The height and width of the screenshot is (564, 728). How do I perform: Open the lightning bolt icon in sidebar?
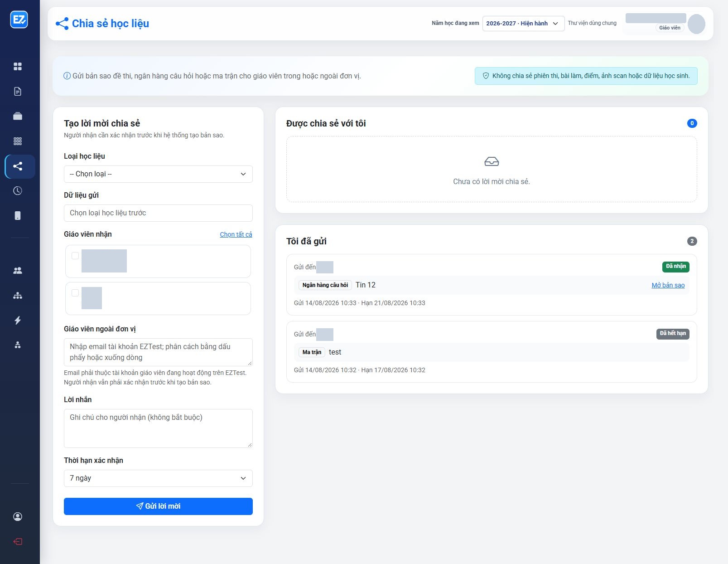(x=18, y=321)
